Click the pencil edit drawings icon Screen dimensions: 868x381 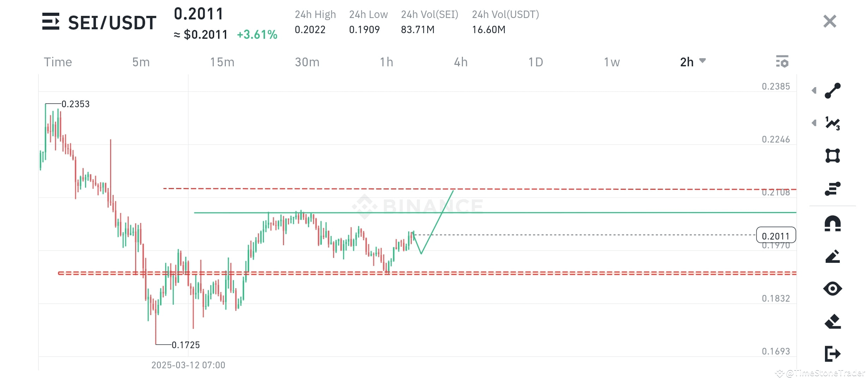tap(833, 256)
